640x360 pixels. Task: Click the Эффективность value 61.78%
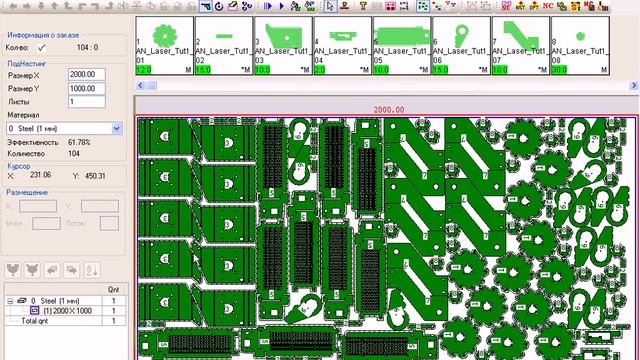pyautogui.click(x=79, y=142)
